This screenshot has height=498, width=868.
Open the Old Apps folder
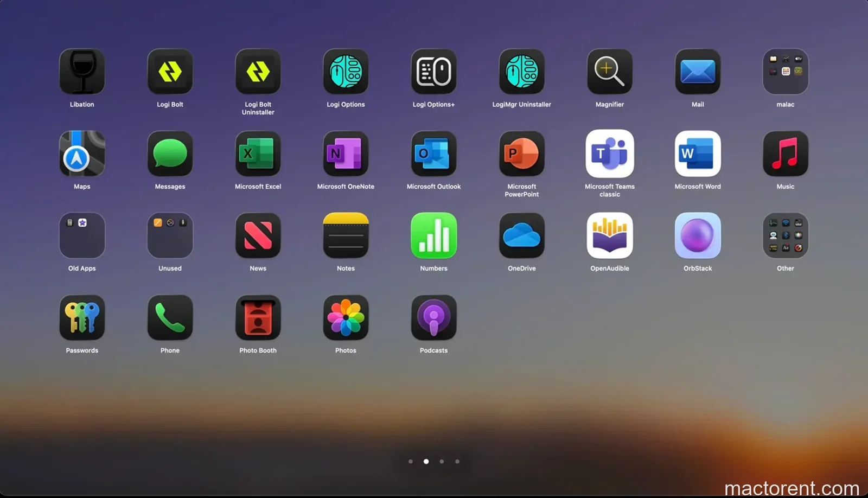pyautogui.click(x=82, y=235)
